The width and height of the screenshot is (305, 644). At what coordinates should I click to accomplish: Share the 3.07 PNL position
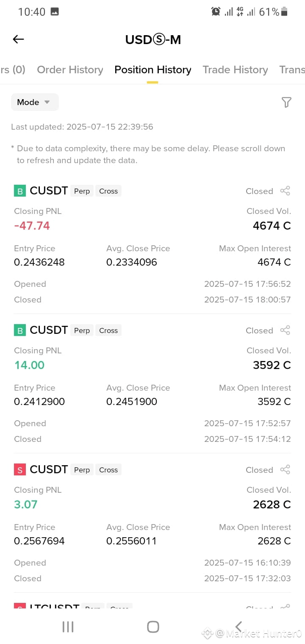(x=285, y=470)
